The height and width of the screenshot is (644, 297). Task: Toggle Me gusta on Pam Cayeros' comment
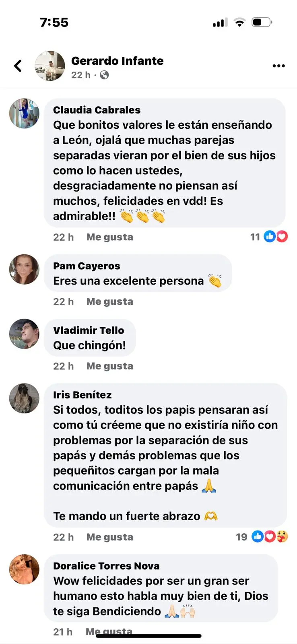[x=109, y=301]
